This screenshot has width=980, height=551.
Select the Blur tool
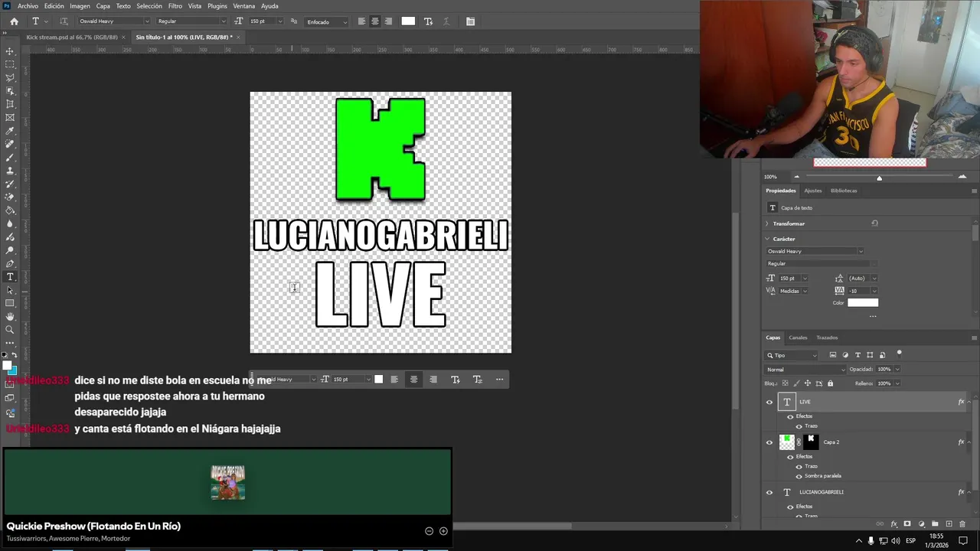coord(10,223)
